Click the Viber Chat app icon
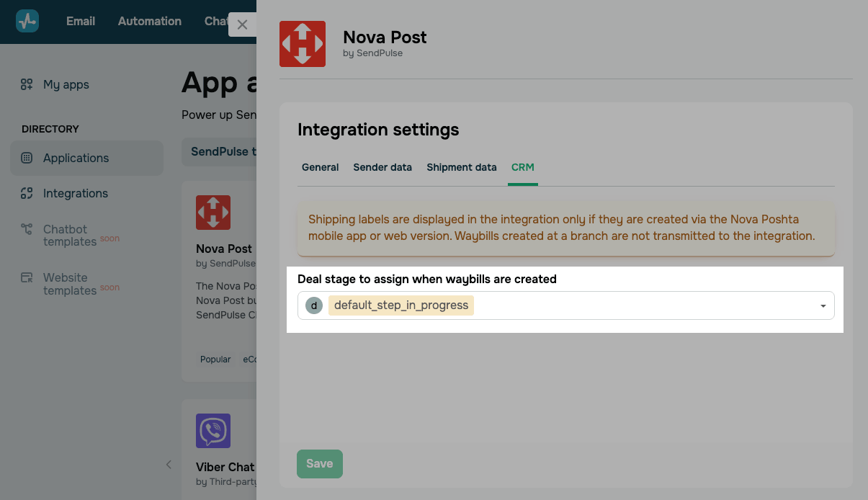 (x=213, y=431)
